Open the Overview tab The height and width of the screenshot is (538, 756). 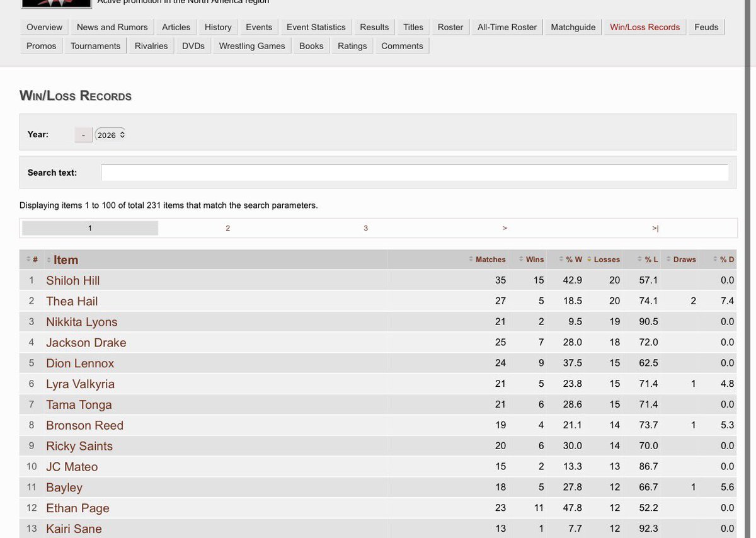click(x=44, y=27)
